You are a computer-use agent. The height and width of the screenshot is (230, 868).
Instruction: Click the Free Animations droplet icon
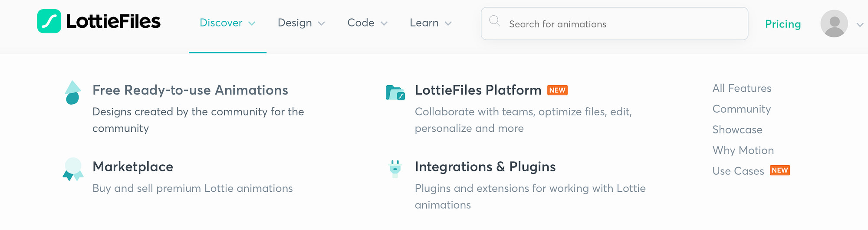(x=72, y=93)
